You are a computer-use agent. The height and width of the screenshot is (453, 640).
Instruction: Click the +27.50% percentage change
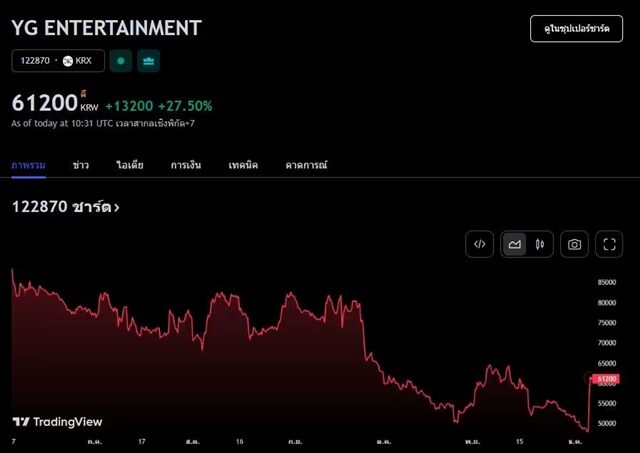point(185,106)
